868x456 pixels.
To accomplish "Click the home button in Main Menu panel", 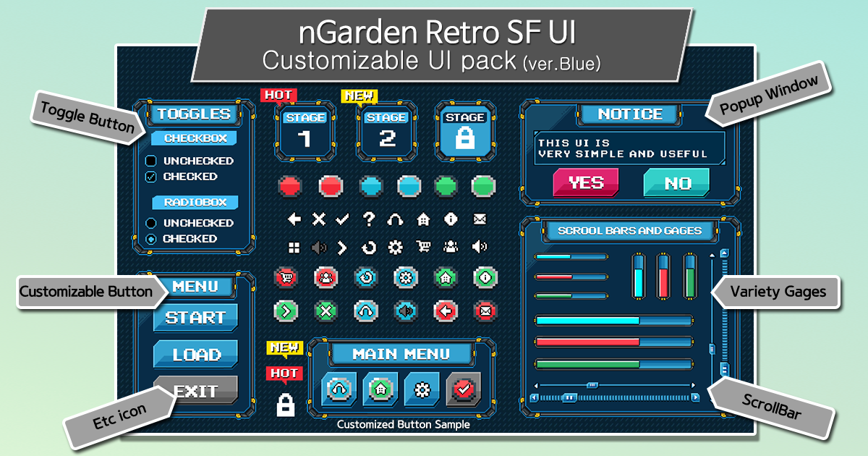I will pyautogui.click(x=380, y=389).
